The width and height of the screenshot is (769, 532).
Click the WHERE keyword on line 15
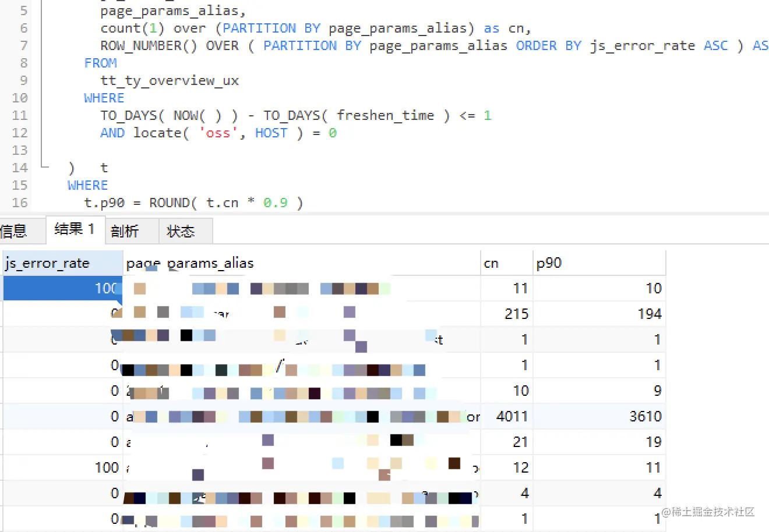coord(87,185)
